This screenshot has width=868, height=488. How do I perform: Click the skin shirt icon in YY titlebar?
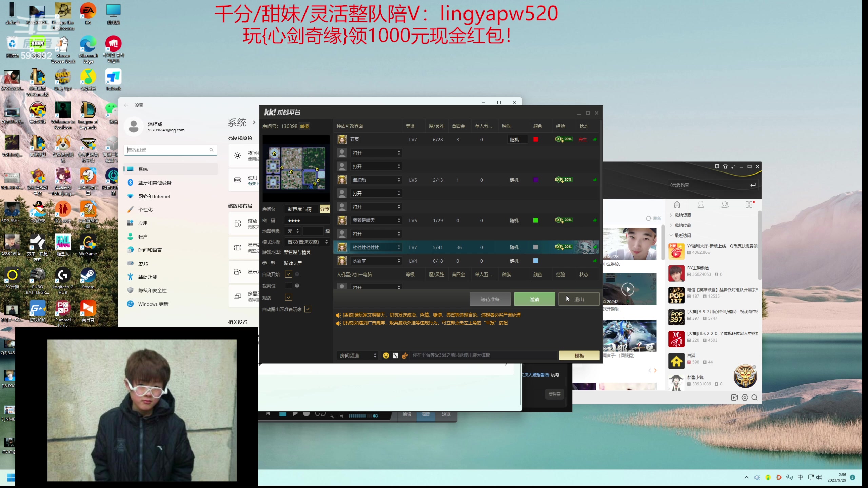tap(725, 166)
